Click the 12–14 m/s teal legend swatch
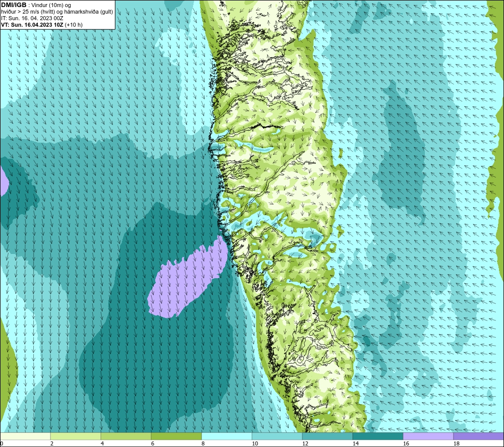Viewport: 504px width, 447px height. [x=327, y=436]
